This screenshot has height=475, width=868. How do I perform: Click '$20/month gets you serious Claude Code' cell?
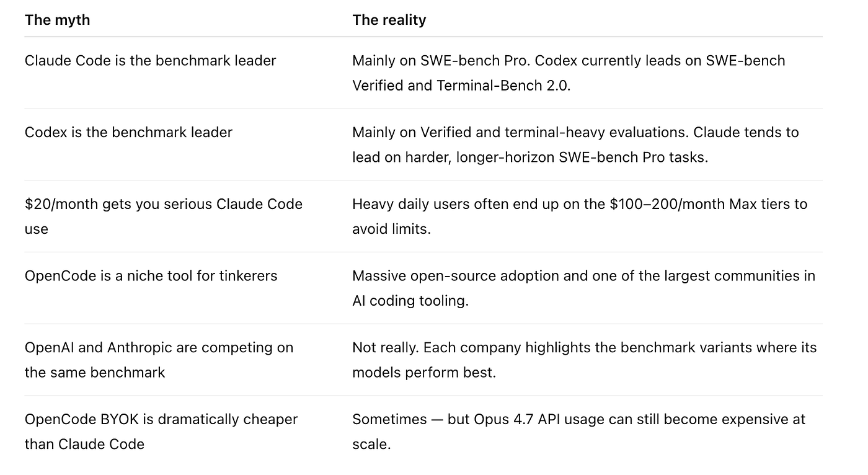(164, 216)
